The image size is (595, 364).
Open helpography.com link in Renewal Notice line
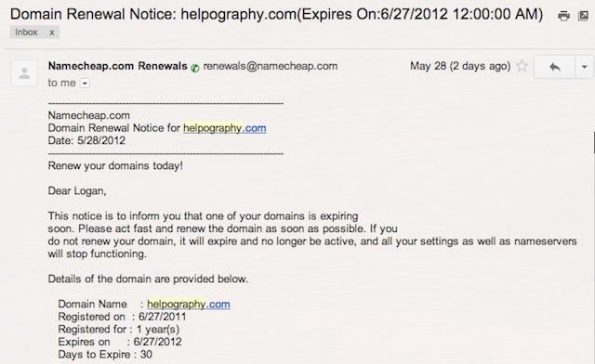pos(225,128)
